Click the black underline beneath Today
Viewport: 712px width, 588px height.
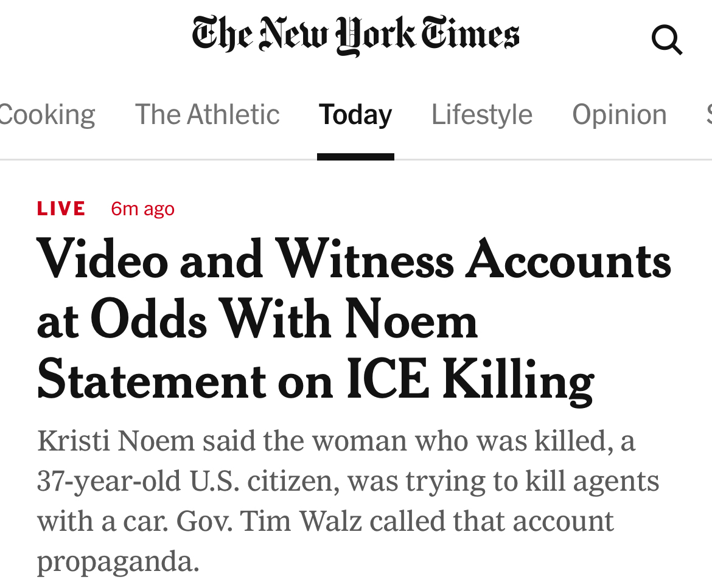355,157
